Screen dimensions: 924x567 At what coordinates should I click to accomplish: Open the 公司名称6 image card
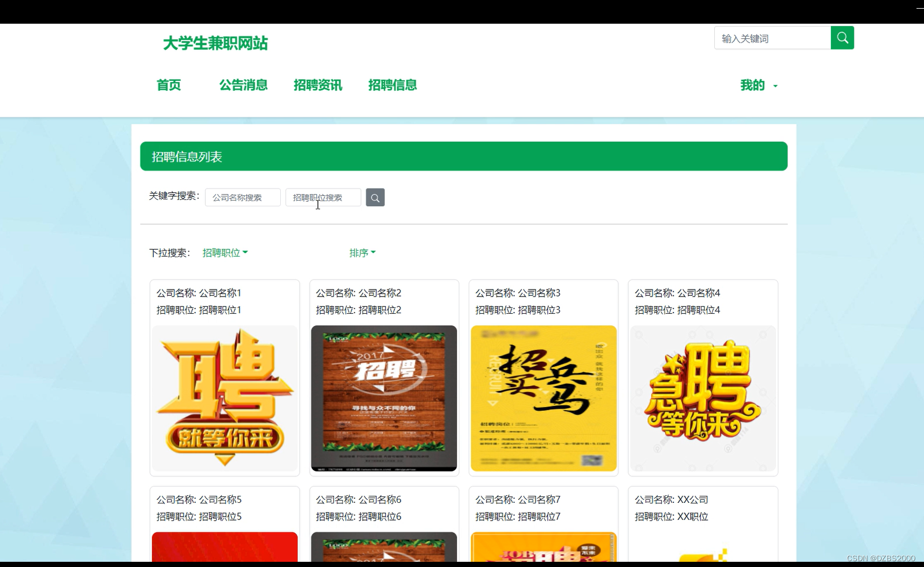pos(384,547)
